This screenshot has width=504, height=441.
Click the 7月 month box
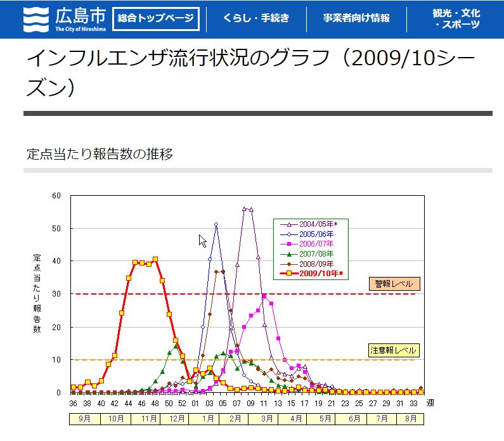point(382,419)
